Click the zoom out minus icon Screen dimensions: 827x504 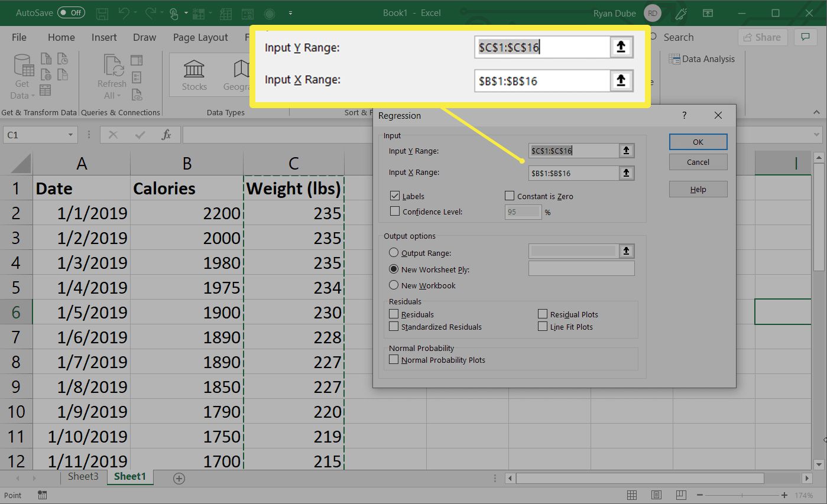tap(700, 495)
